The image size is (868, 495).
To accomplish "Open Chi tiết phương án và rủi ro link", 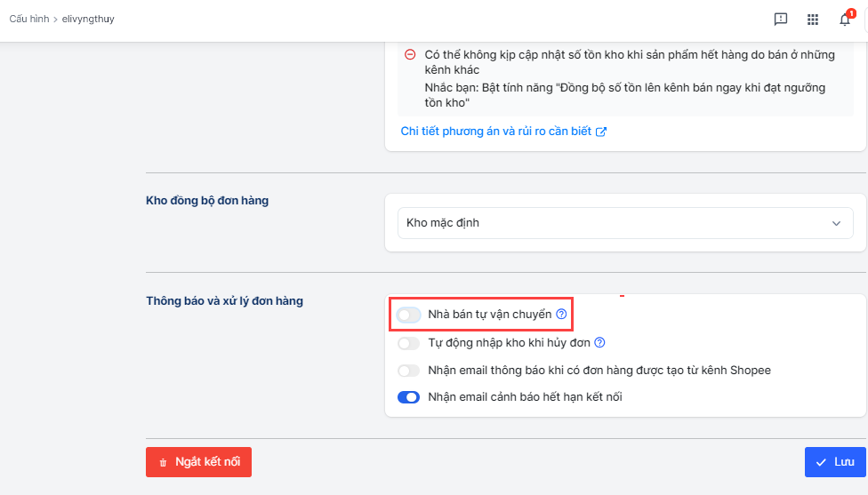I will 495,132.
